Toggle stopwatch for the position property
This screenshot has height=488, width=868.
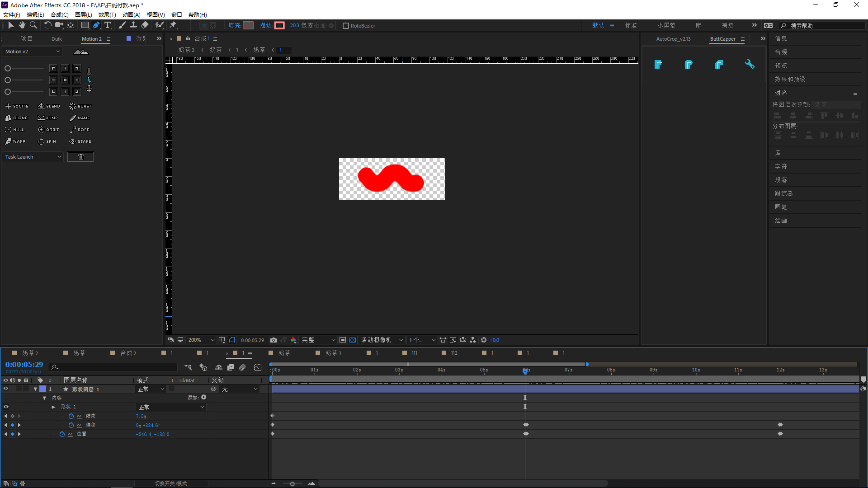(x=62, y=434)
